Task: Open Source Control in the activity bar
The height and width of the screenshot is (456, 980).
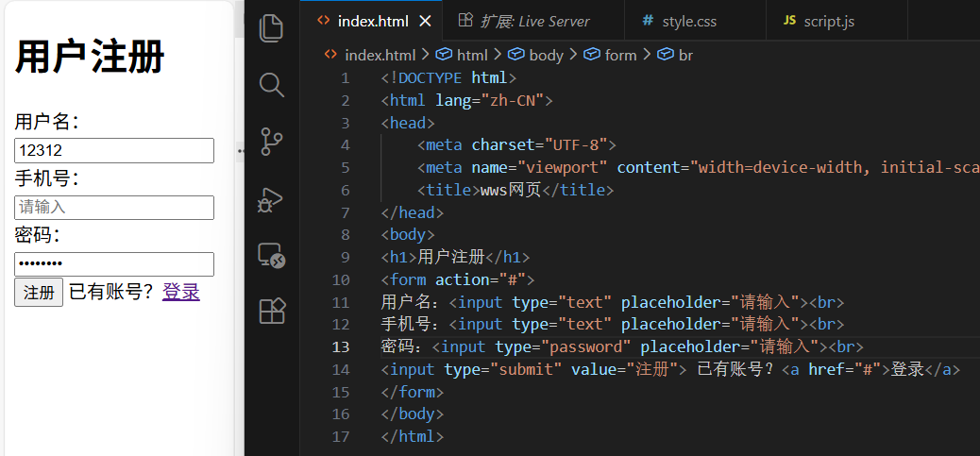Action: click(271, 142)
